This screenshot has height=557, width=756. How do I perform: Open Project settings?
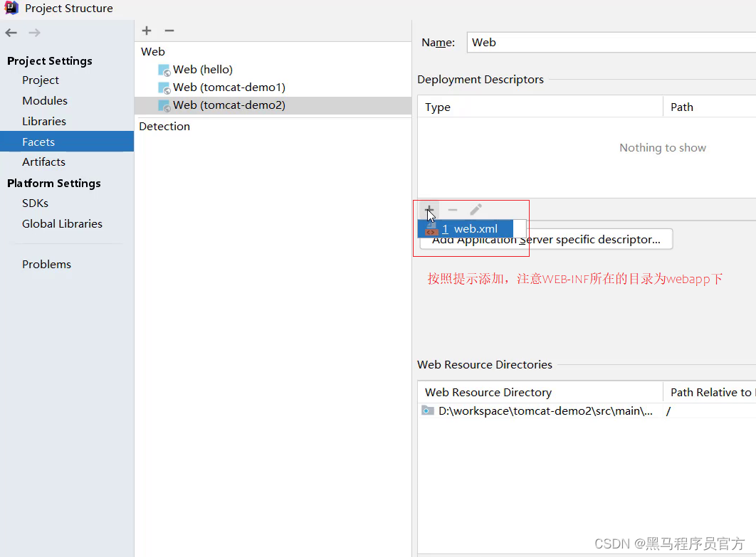click(41, 80)
